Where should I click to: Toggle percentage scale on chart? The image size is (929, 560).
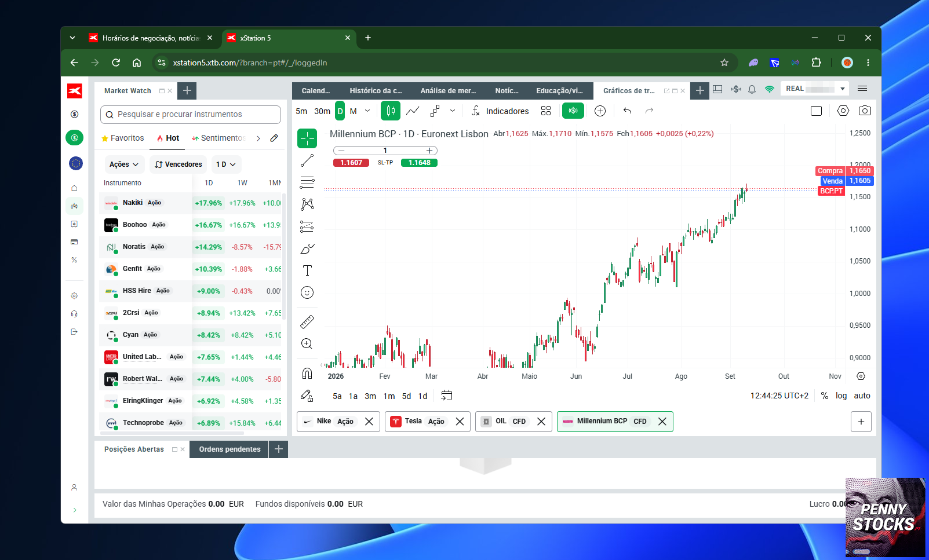click(825, 396)
